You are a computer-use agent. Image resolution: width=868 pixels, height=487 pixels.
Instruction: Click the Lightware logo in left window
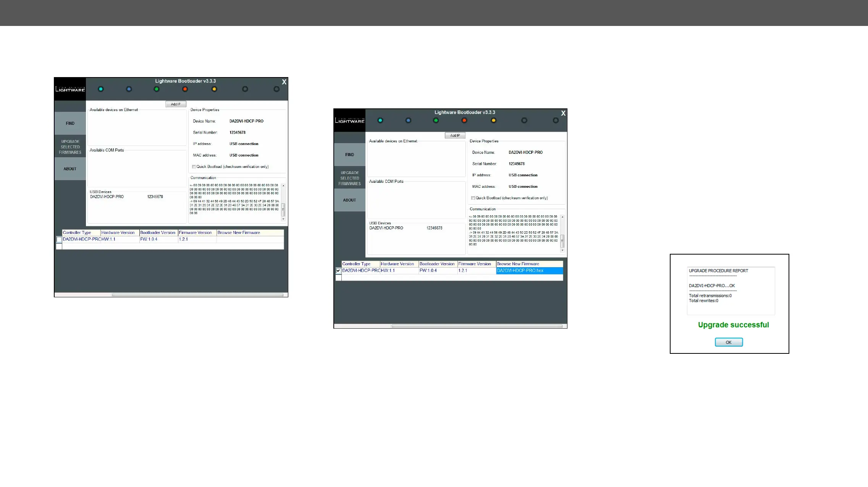tap(70, 89)
